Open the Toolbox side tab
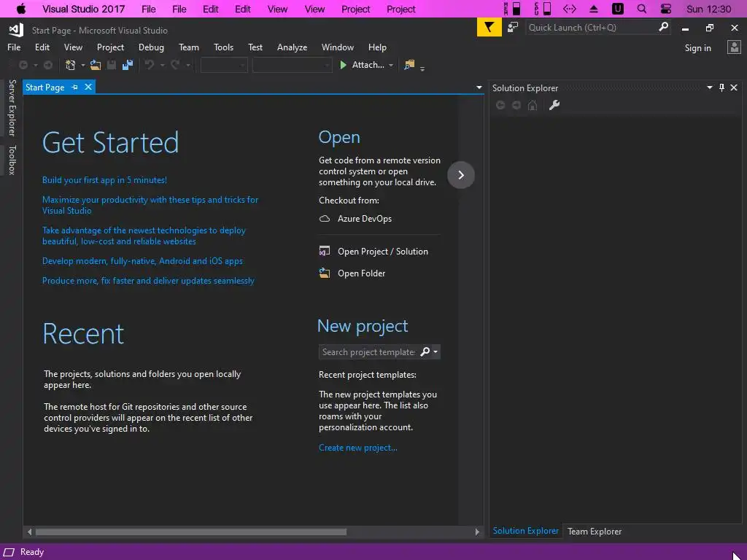Image resolution: width=747 pixels, height=560 pixels. 12,160
